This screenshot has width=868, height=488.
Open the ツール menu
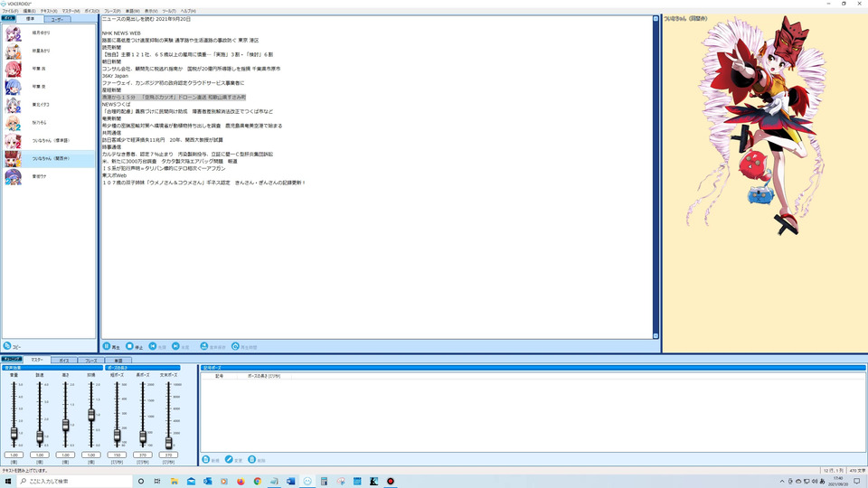click(169, 11)
